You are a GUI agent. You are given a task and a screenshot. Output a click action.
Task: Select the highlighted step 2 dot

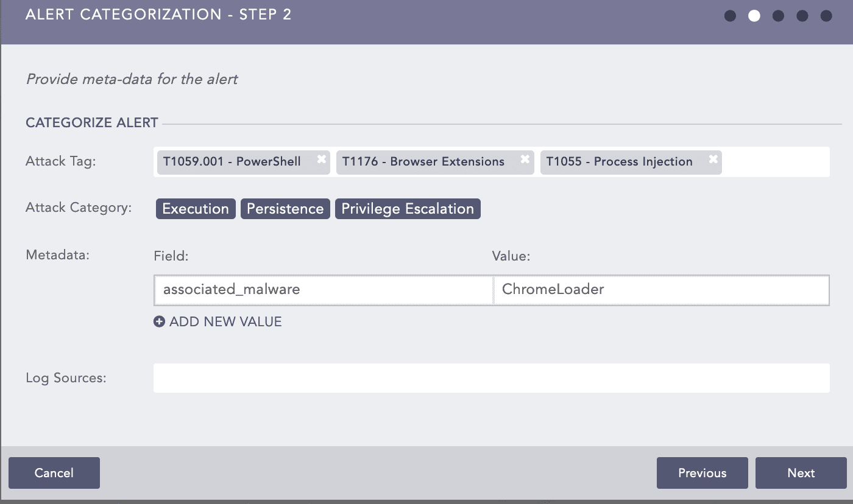coord(754,16)
